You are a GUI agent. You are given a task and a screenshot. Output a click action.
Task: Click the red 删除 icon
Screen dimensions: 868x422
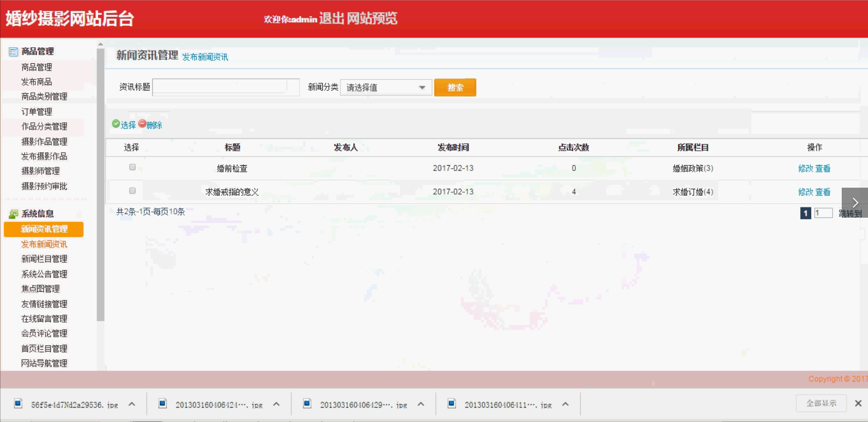[x=142, y=124]
